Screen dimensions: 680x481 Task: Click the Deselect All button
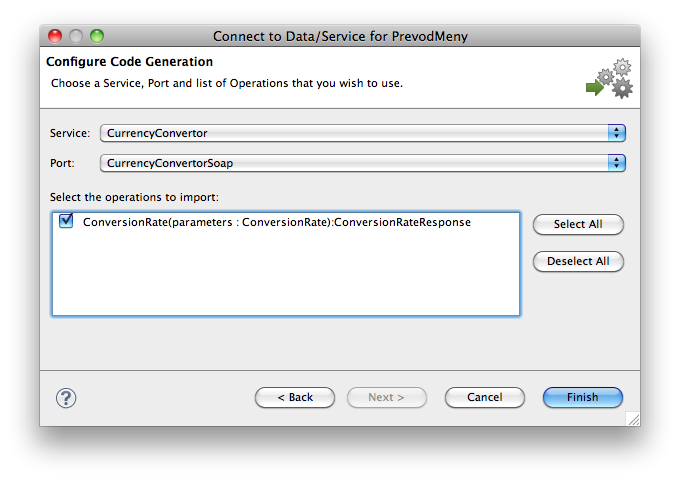point(578,261)
